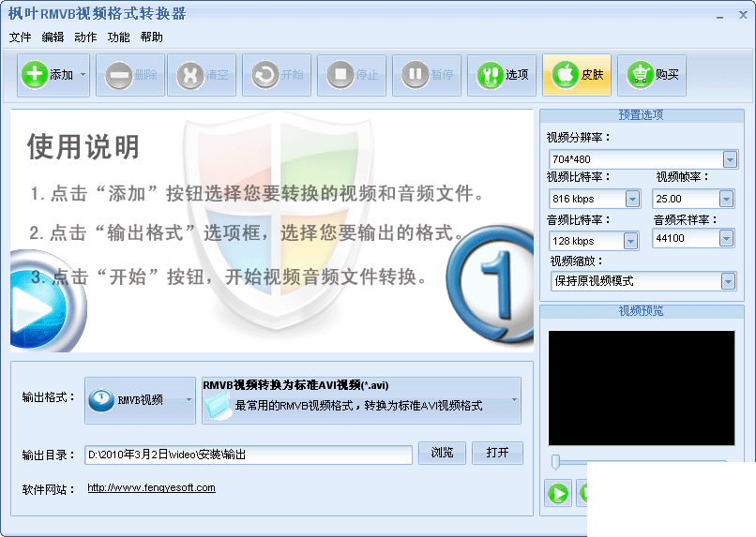Click the 停止 (Stop) toolbar button
This screenshot has width=756, height=537.
352,75
